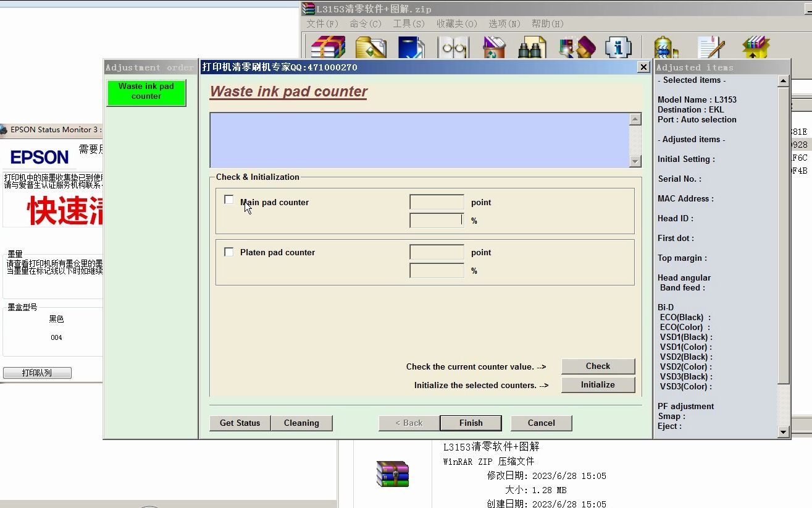812x508 pixels.
Task: Click the View (glasses) icon in WinRAR toolbar
Action: (453, 48)
